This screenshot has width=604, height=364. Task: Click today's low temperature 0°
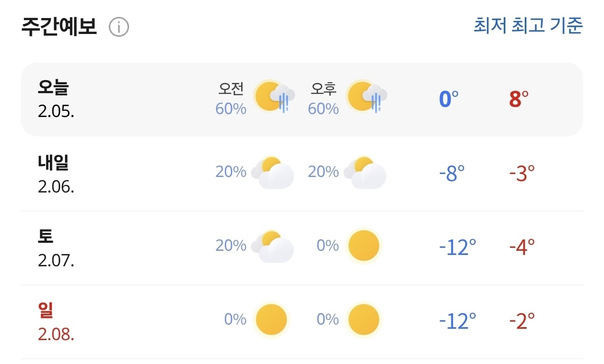pos(448,99)
